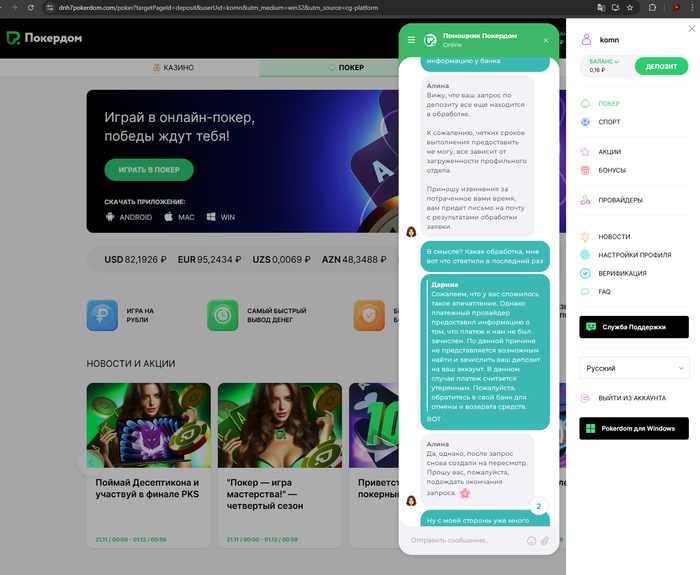The height and width of the screenshot is (575, 700).
Task: Bookmark this page with star icon
Action: click(x=630, y=8)
